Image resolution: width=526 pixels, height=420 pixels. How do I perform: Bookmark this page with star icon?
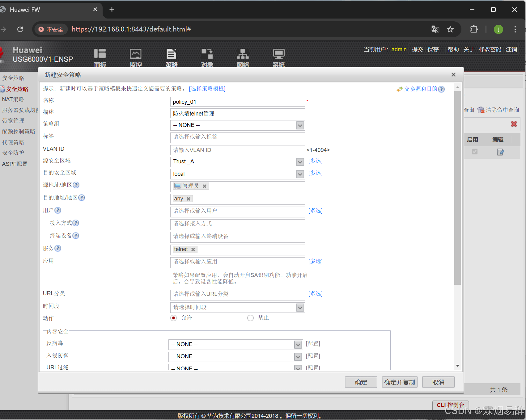450,29
